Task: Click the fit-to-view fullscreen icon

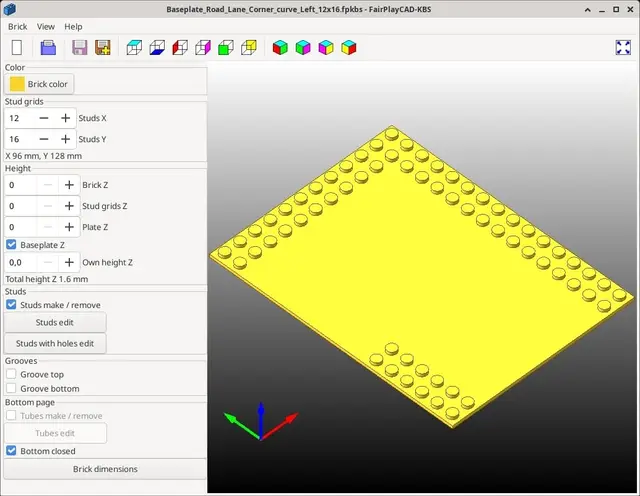Action: click(x=623, y=47)
